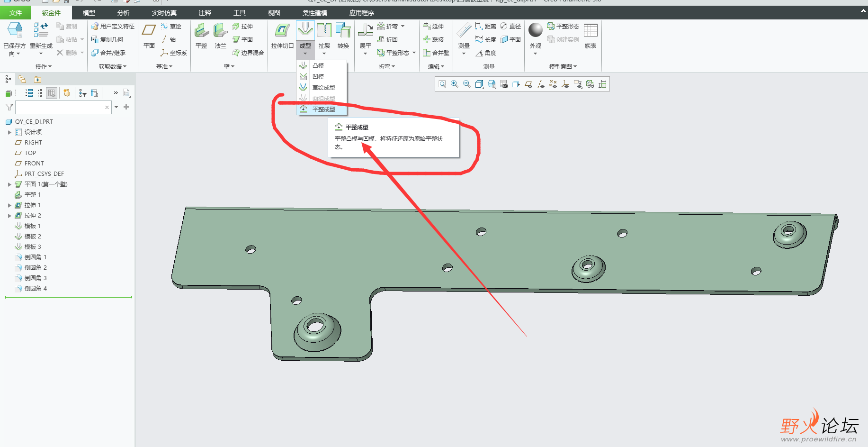This screenshot has height=447, width=868.
Task: Open the 文件 file menu
Action: click(16, 13)
